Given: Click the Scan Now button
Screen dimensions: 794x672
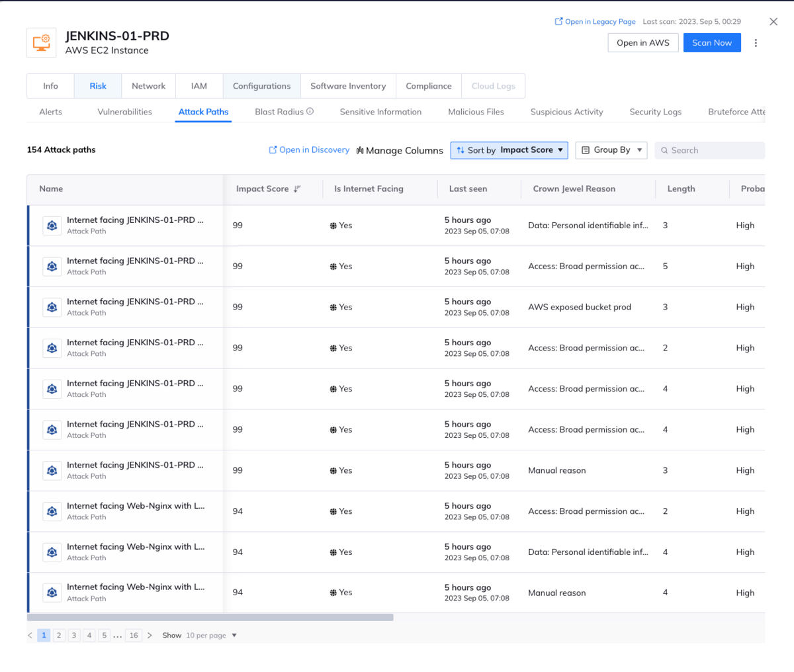Looking at the screenshot, I should tap(712, 43).
